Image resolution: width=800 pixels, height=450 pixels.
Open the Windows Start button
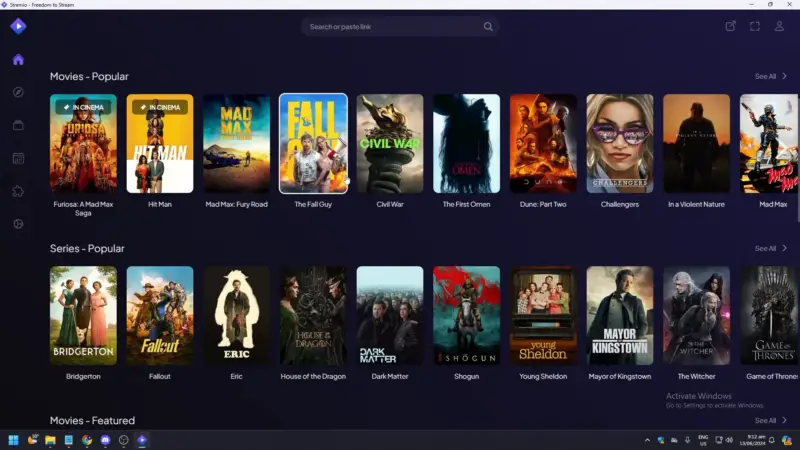[14, 440]
